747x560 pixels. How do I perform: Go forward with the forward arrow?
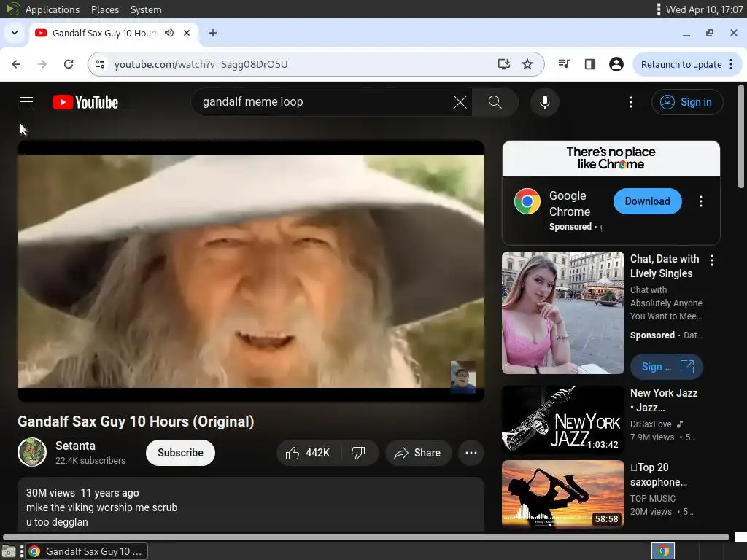click(42, 64)
